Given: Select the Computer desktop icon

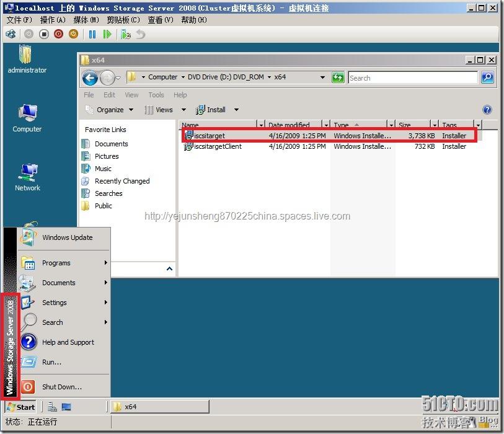Looking at the screenshot, I should tap(27, 118).
